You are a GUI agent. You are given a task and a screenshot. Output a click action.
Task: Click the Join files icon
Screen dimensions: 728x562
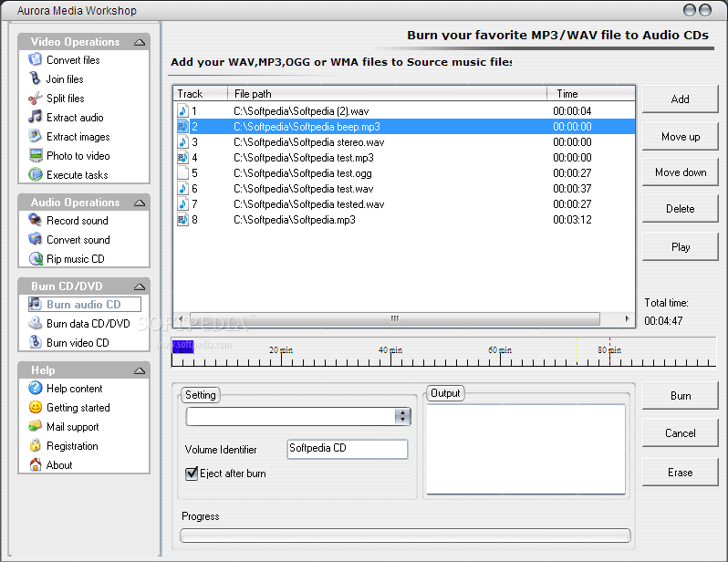point(36,78)
